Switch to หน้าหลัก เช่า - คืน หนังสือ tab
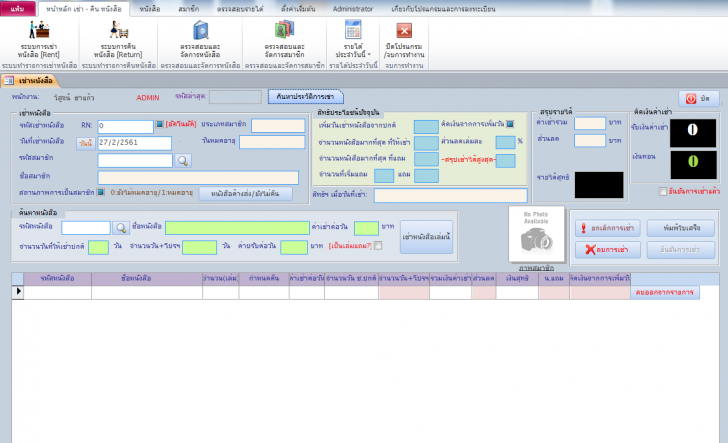The width and height of the screenshot is (728, 443). (84, 9)
